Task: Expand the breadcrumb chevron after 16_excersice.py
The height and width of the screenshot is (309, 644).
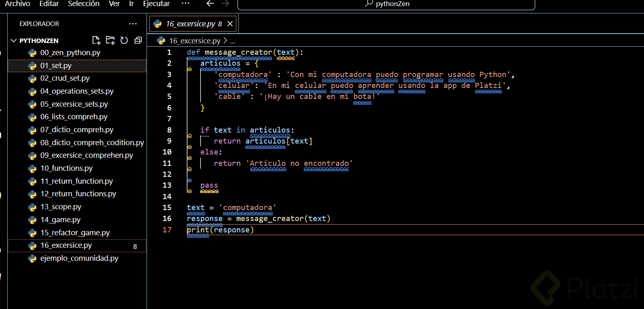Action: 225,41
